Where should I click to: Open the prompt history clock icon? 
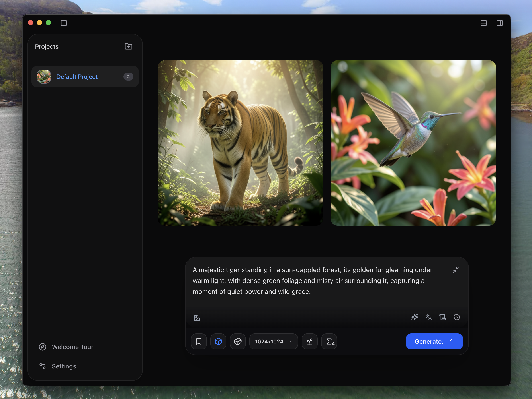pos(457,317)
